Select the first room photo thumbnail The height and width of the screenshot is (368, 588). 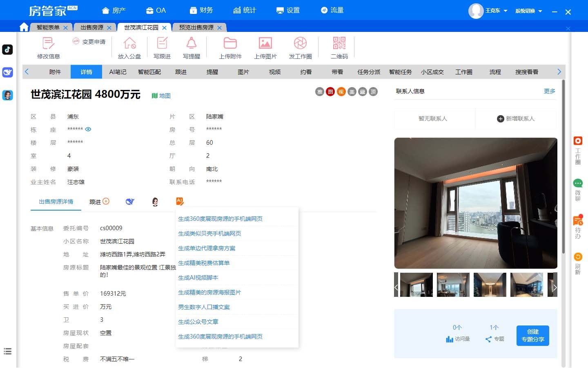416,285
